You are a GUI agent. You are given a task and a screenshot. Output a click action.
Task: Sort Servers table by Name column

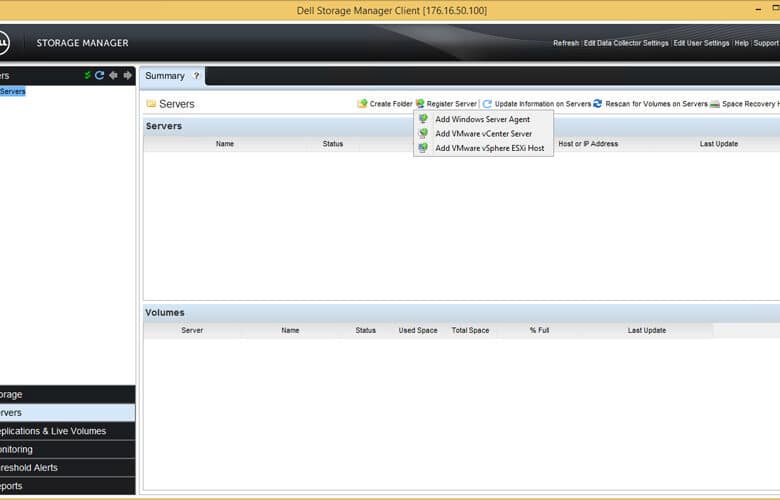pyautogui.click(x=225, y=144)
